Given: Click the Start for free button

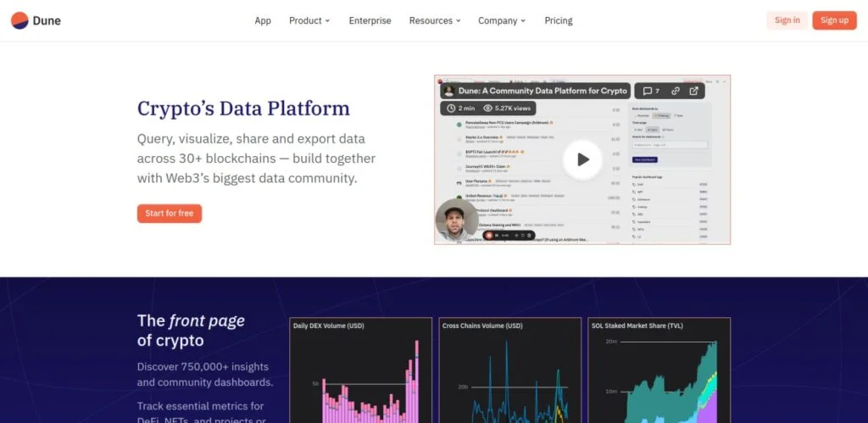Looking at the screenshot, I should (170, 213).
